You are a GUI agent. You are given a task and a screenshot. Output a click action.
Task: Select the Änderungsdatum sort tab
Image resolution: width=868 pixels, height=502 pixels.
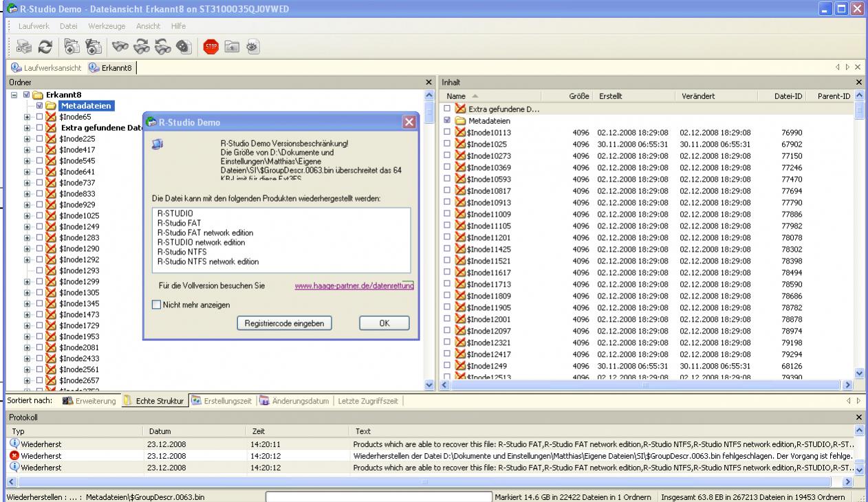tap(296, 400)
